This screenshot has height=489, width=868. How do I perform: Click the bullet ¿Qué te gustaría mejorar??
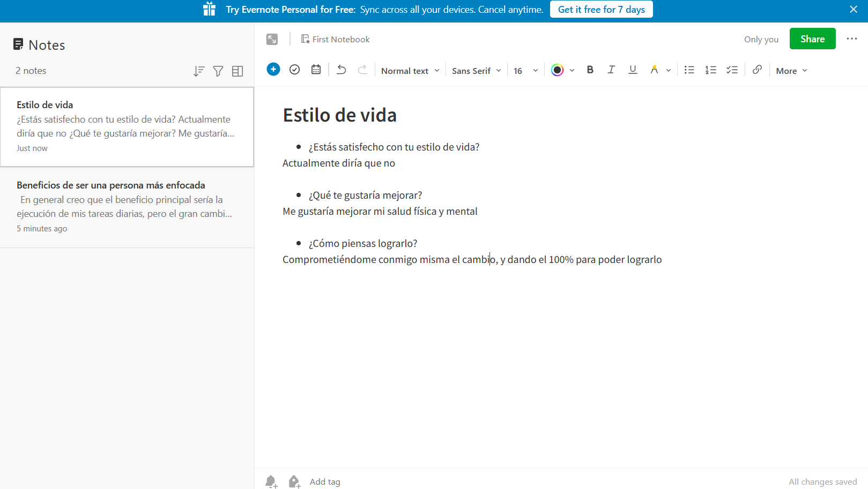pyautogui.click(x=366, y=195)
